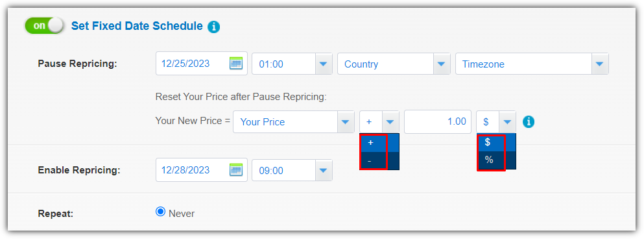Viewport: 644px width, 239px height.
Task: Toggle the Set Fixed Date Schedule switch
Action: pos(44,25)
